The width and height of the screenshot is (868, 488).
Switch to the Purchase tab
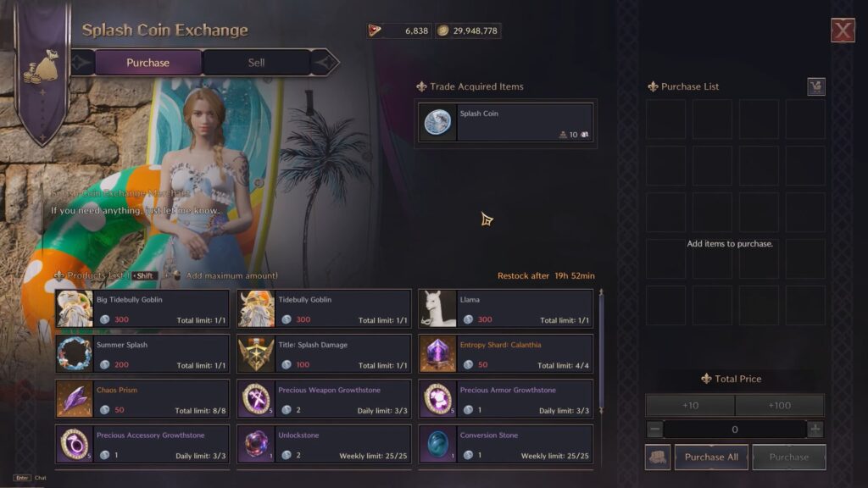click(147, 63)
